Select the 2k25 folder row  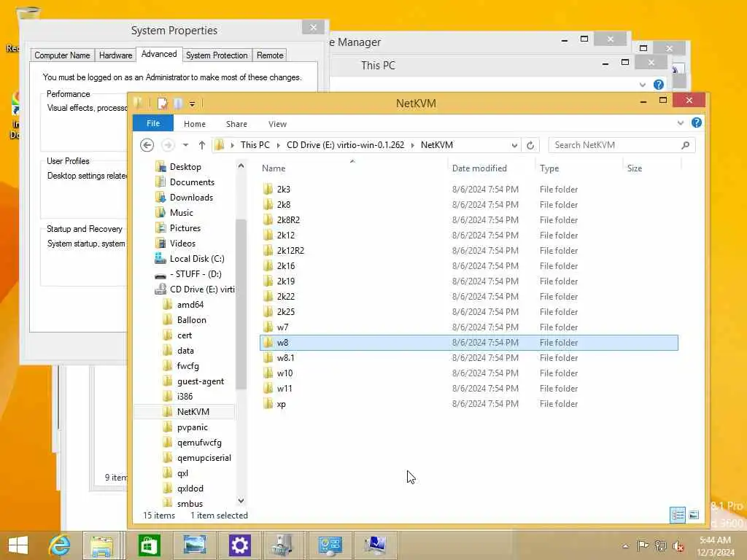[x=469, y=312]
